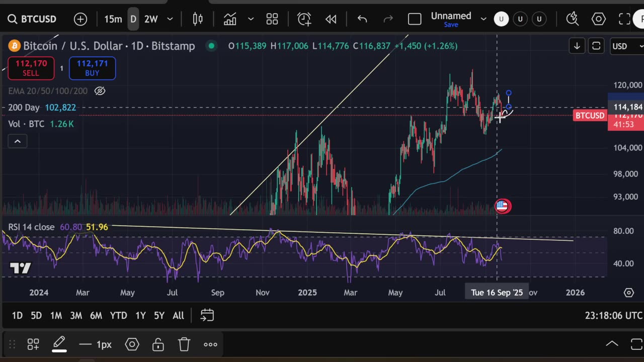
Task: Click the Bitcoin symbol logo
Action: [14, 46]
